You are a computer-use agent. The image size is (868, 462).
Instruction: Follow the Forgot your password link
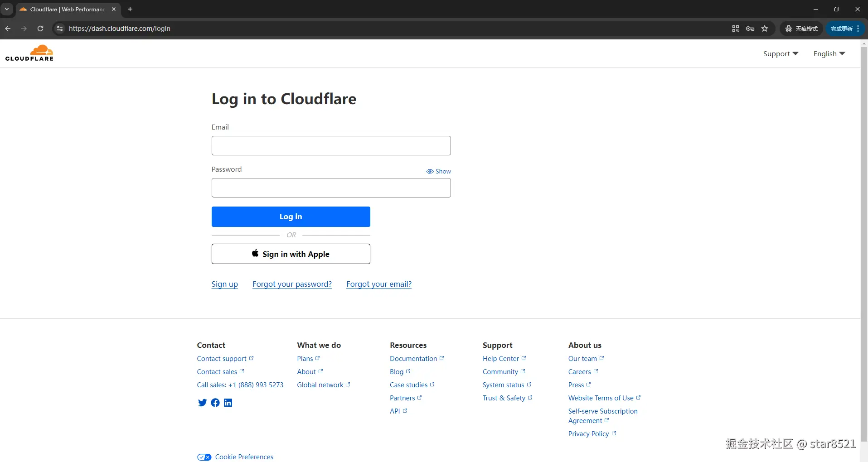tap(292, 284)
